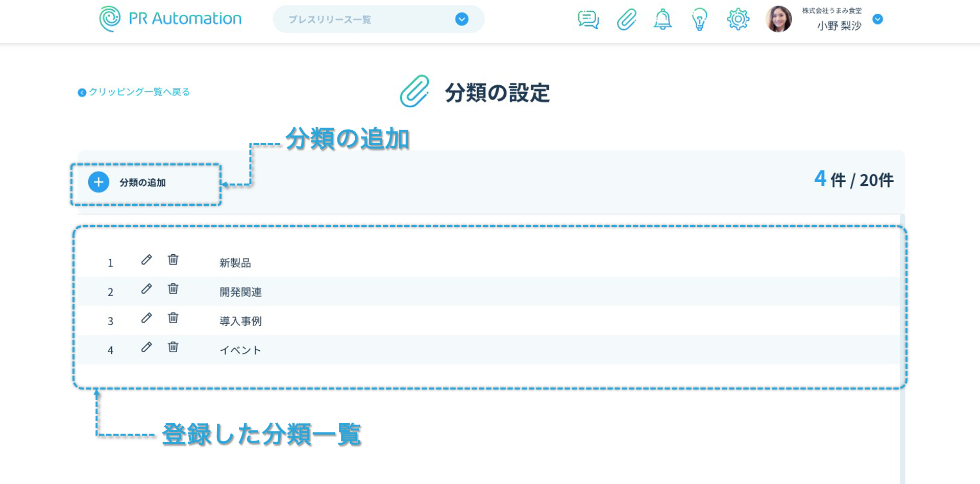Expand the プレスリリース一覧 dropdown
980x484 pixels.
[461, 19]
